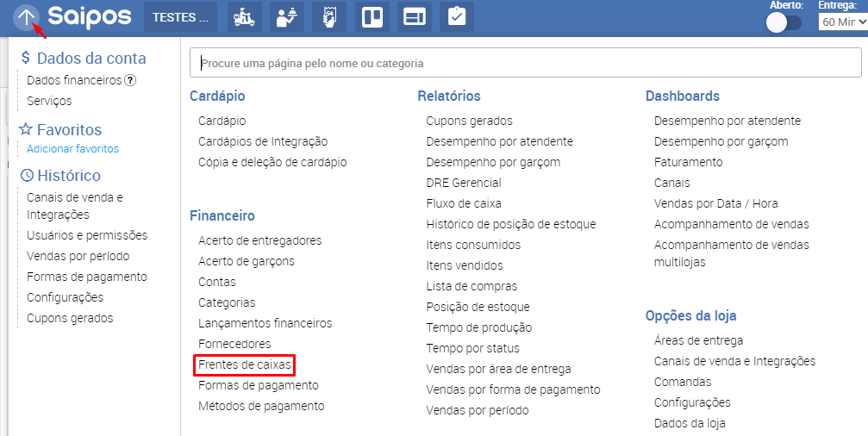Open Vendas por período from Histórico
The height and width of the screenshot is (436, 868).
click(78, 256)
